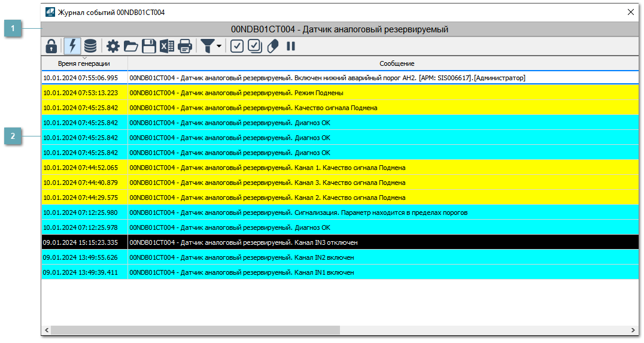Expand the filter dropdown arrow

(x=219, y=46)
